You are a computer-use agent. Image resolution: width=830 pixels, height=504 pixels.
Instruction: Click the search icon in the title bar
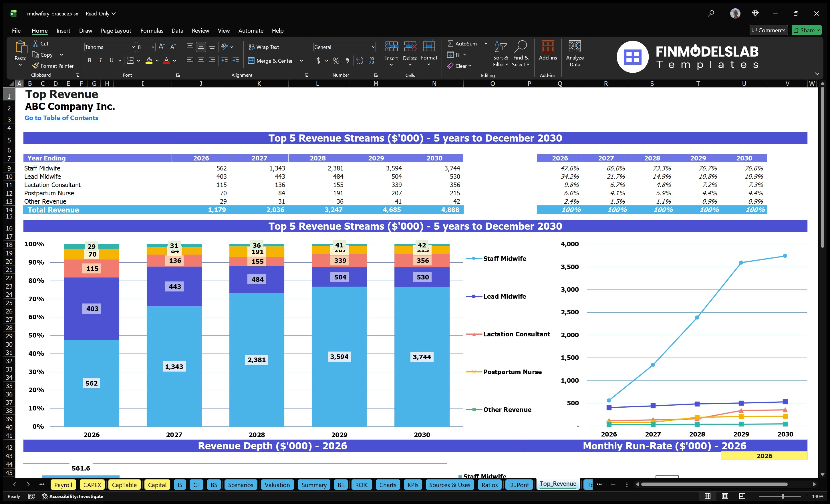711,13
